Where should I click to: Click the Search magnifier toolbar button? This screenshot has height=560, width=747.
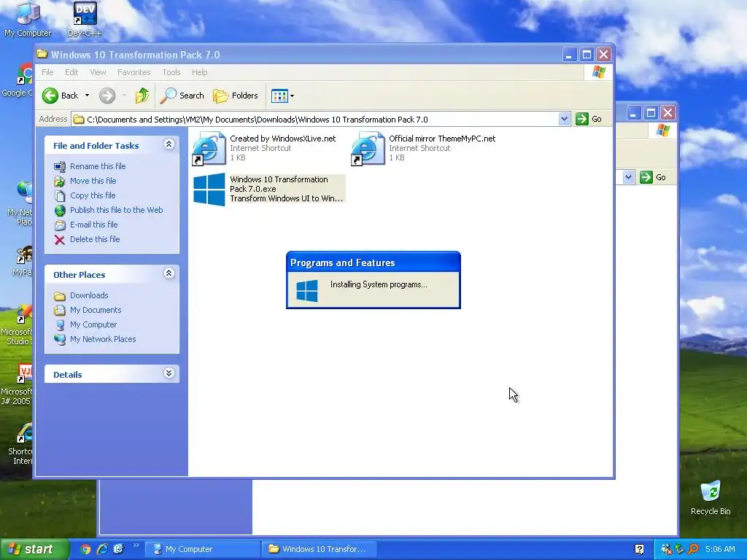coord(182,96)
